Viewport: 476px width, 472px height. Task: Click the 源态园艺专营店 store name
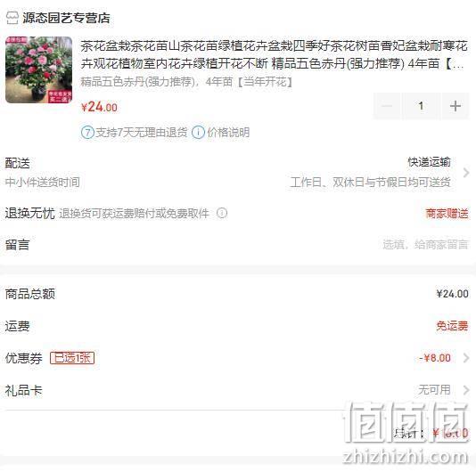(66, 18)
